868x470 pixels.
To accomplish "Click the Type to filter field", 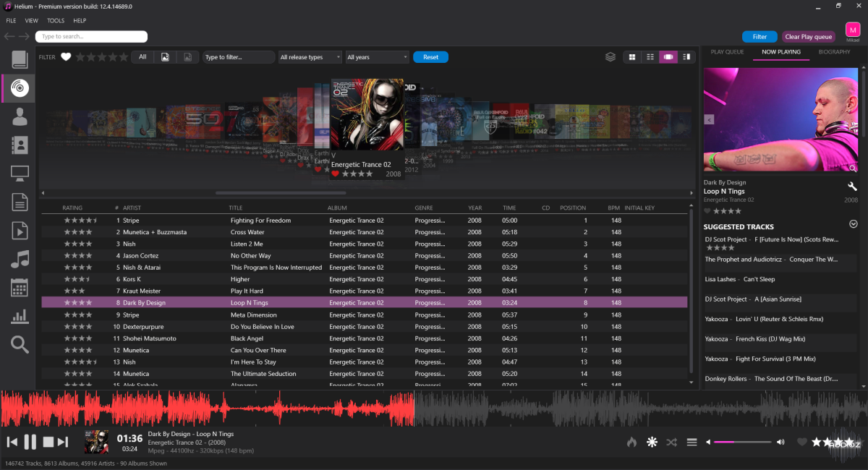I will tap(239, 57).
